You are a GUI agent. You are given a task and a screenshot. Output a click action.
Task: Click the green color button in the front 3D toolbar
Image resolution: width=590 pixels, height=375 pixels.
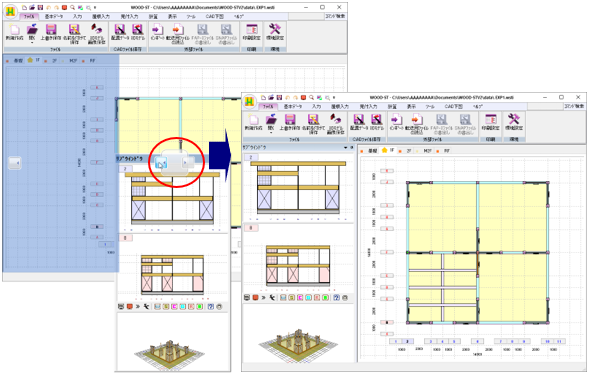coord(325,298)
